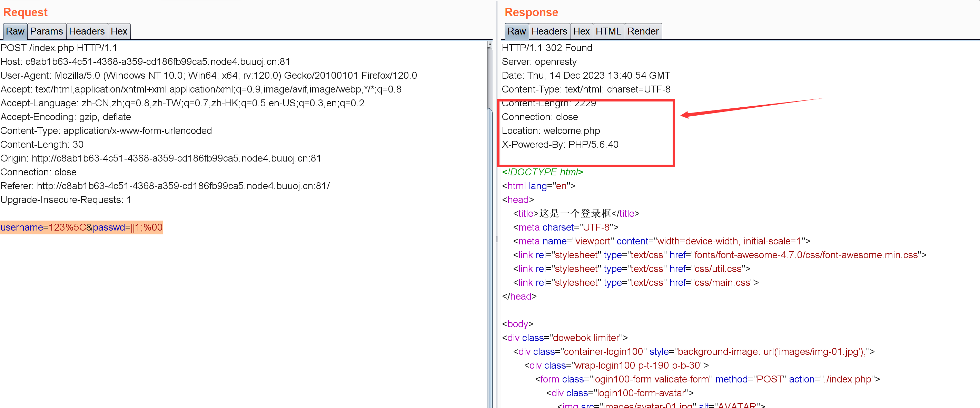The image size is (980, 408).
Task: Click the wrap-login100 div line
Action: [x=616, y=366]
